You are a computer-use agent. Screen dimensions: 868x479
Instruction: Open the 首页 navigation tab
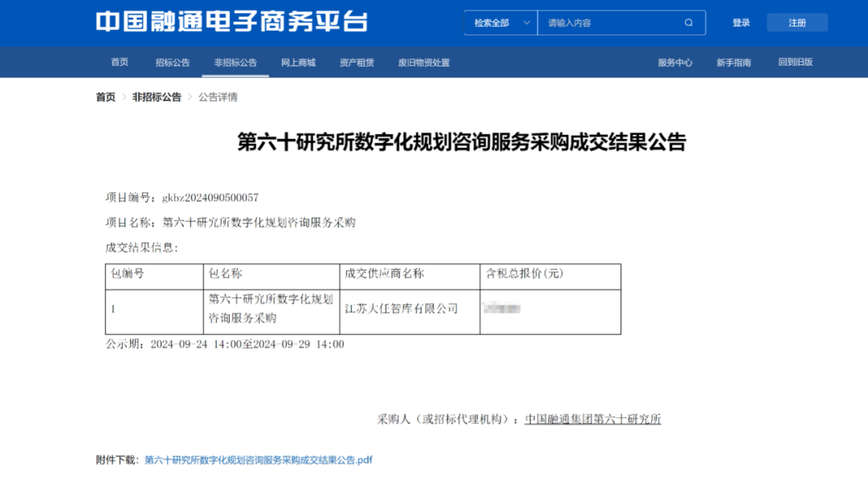pos(120,62)
